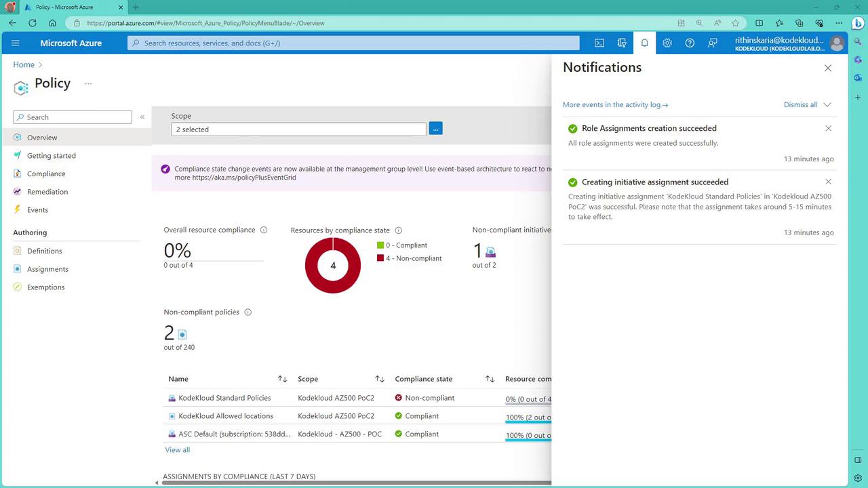The height and width of the screenshot is (488, 868).
Task: Open the Edge split screen icon
Action: (x=759, y=23)
